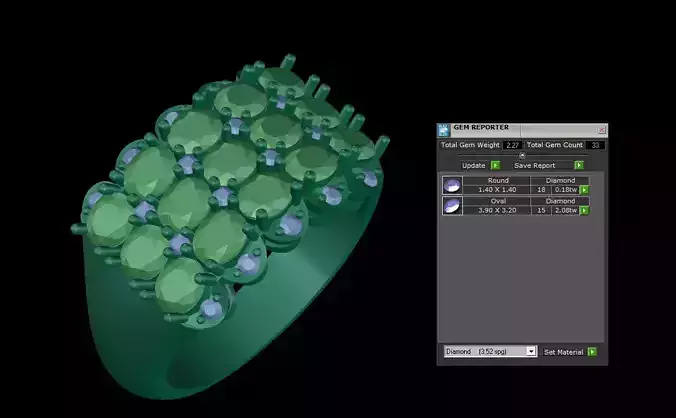Click the Diamond cell in Round row

click(x=560, y=181)
